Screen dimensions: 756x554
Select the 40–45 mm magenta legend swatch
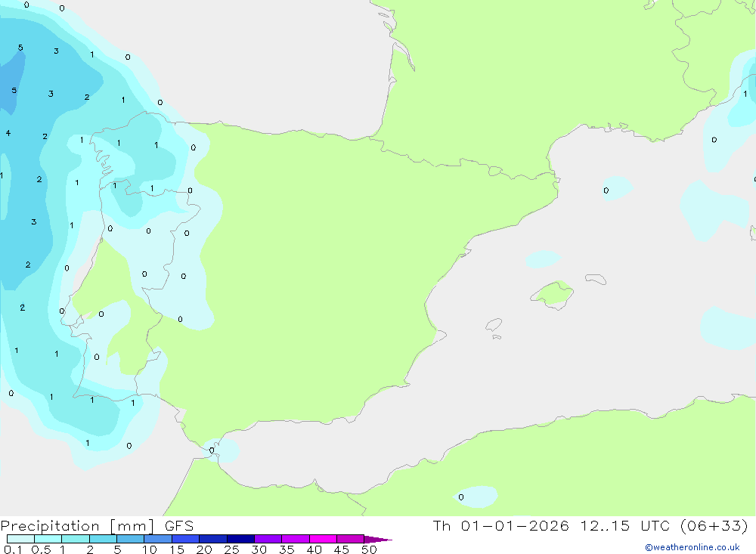click(323, 539)
